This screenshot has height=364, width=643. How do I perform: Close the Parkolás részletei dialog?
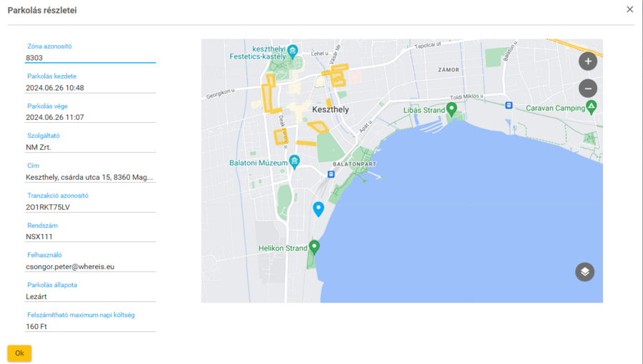[x=629, y=10]
